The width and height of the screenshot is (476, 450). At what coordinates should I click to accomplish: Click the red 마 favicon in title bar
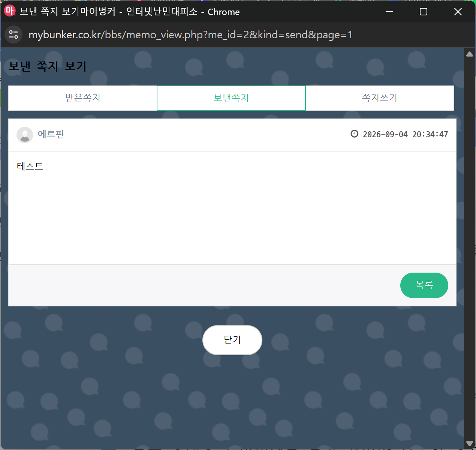tap(9, 11)
